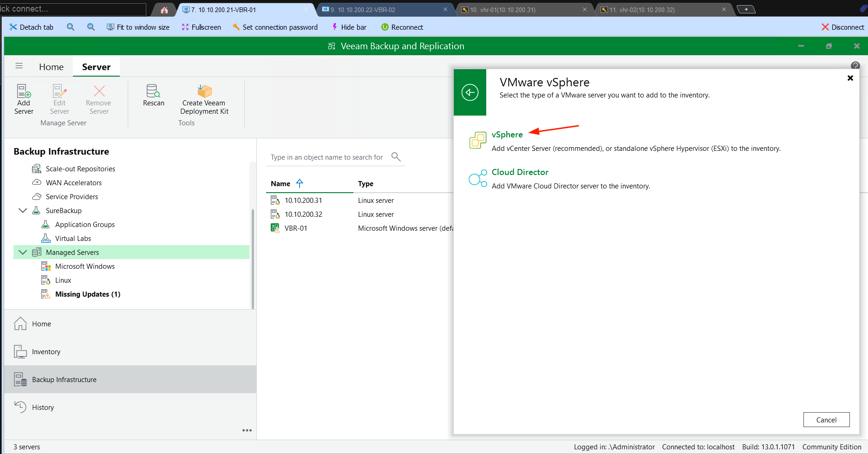Click the zoom in magnifier in connection bar
Viewport: 868px width, 454px height.
point(71,27)
